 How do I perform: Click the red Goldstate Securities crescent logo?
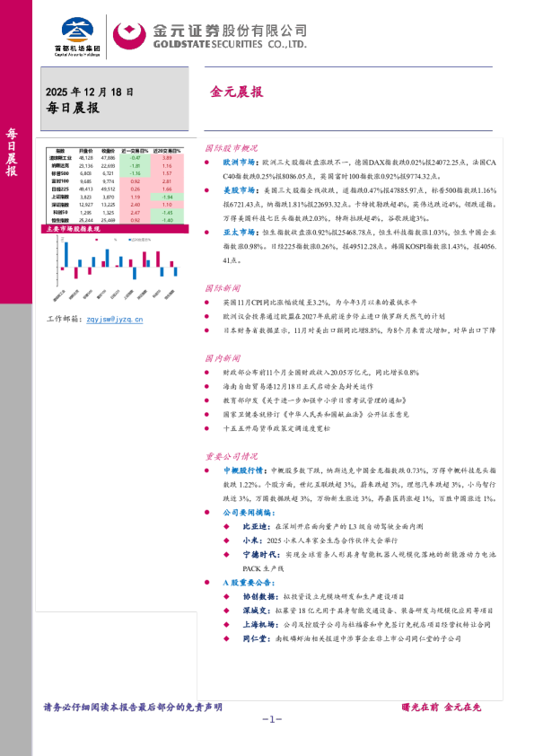pyautogui.click(x=129, y=36)
